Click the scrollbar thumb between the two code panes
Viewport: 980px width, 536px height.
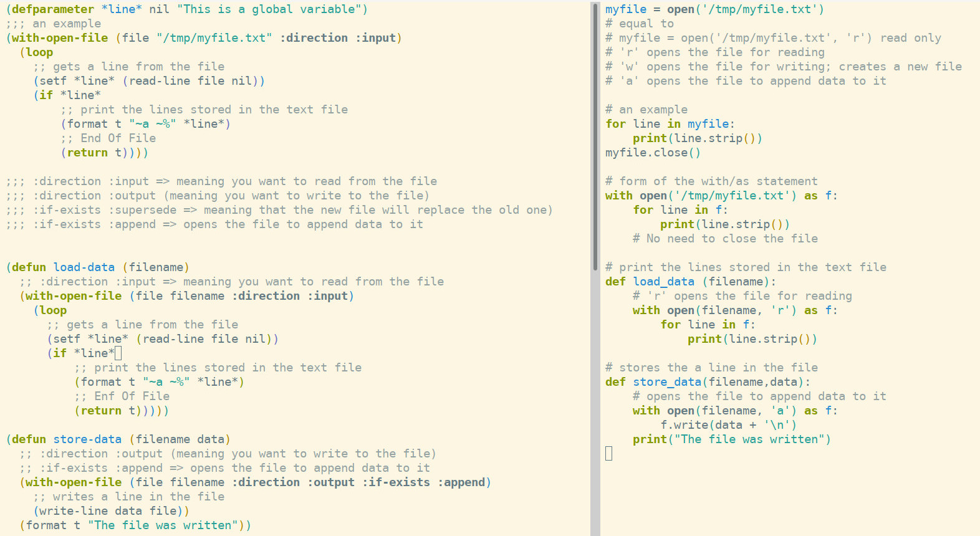click(x=595, y=136)
